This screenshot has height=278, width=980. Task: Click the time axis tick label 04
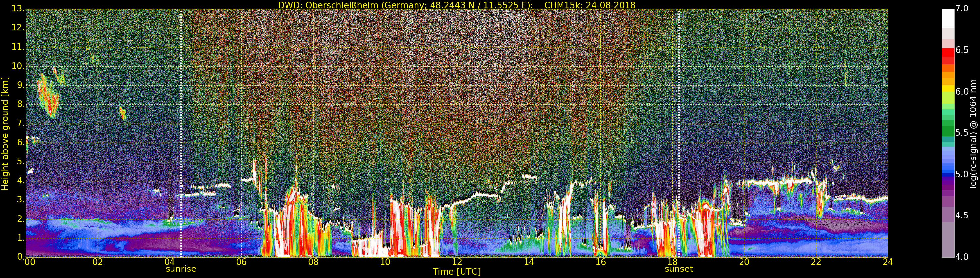[170, 262]
